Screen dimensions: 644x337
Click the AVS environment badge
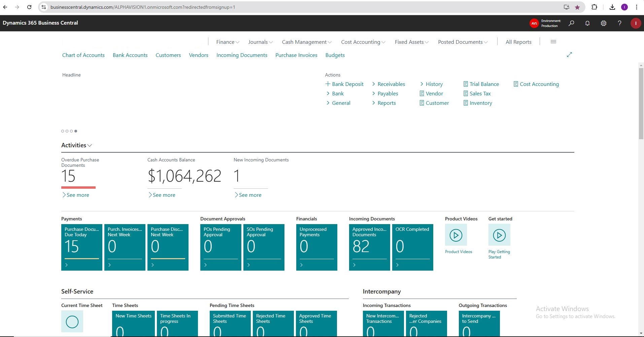pyautogui.click(x=534, y=23)
